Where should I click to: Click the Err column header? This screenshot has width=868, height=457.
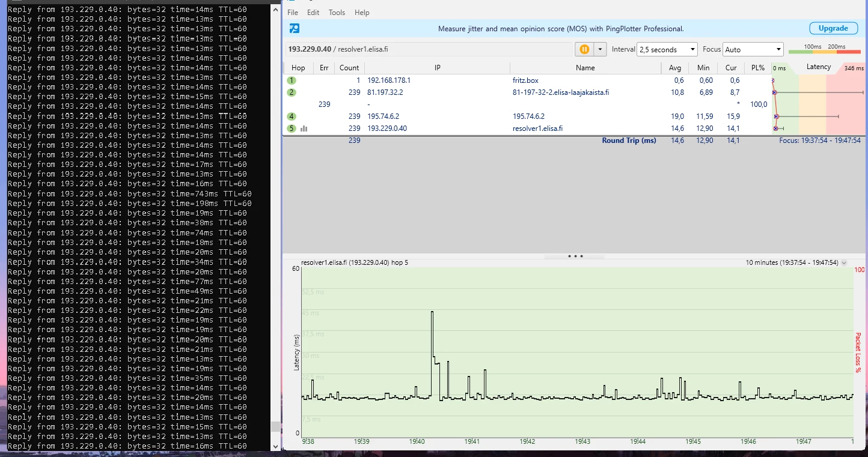coord(324,68)
